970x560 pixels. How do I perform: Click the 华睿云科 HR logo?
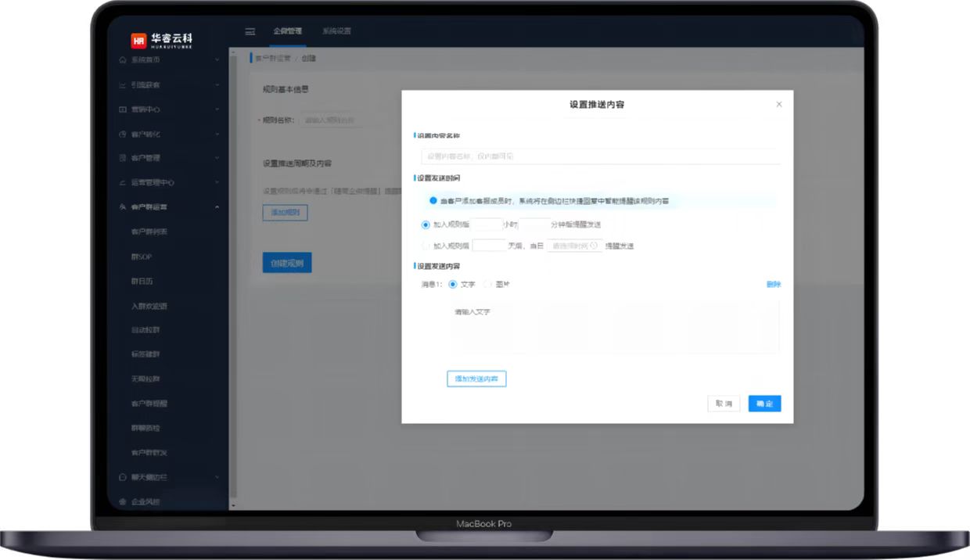coord(161,40)
